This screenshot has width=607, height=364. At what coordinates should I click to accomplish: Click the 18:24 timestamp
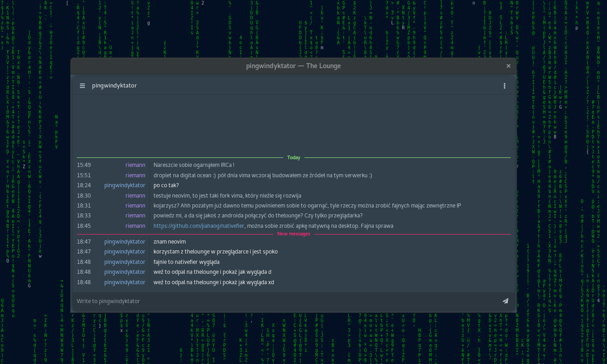click(84, 185)
